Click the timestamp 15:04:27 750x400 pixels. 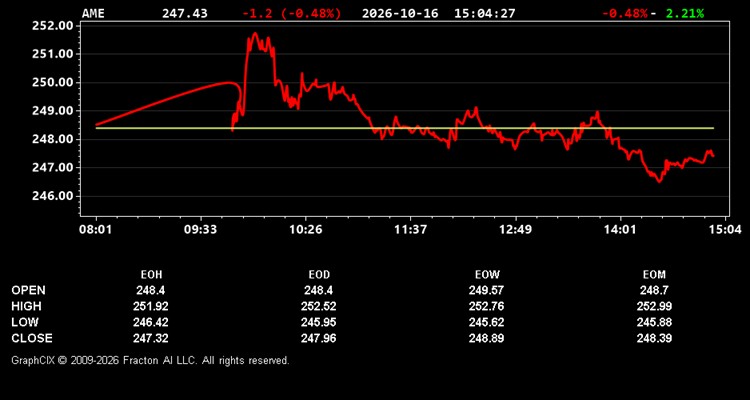[485, 13]
